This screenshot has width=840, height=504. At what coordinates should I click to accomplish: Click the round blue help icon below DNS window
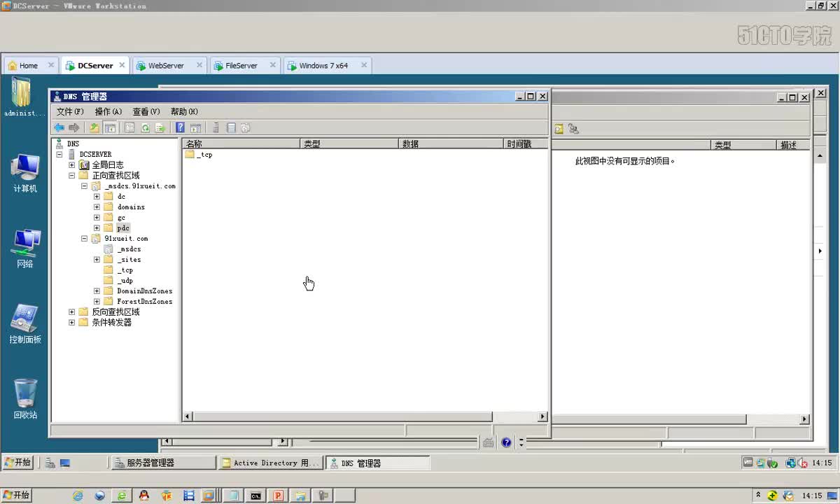[506, 442]
